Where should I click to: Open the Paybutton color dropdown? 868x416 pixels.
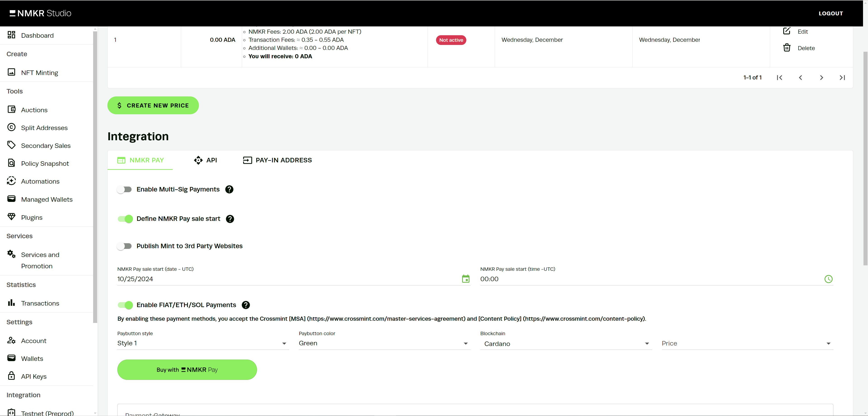pos(384,343)
